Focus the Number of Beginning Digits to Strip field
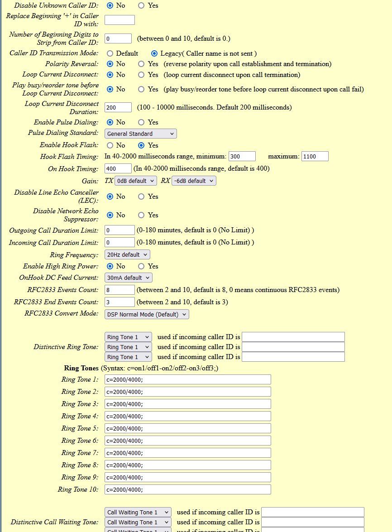 point(118,38)
